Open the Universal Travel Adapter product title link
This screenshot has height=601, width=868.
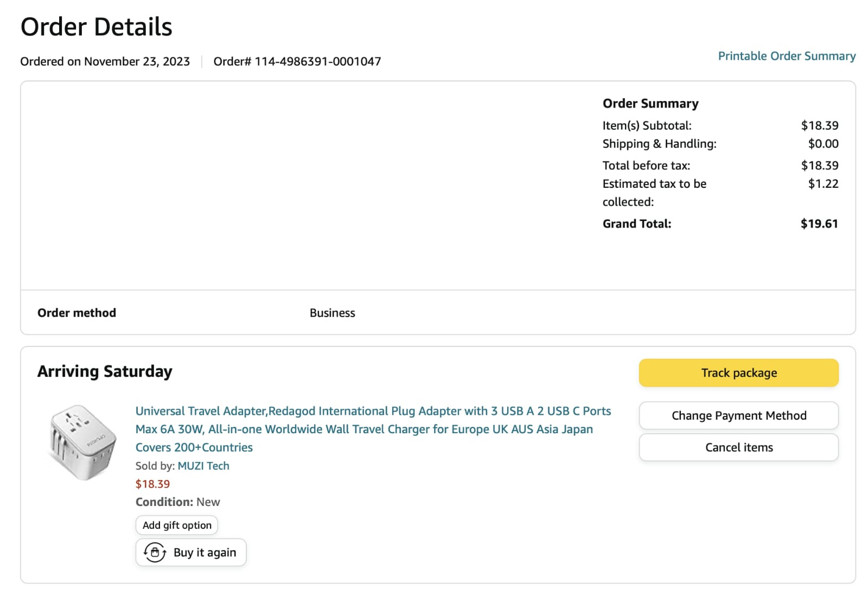tap(373, 429)
